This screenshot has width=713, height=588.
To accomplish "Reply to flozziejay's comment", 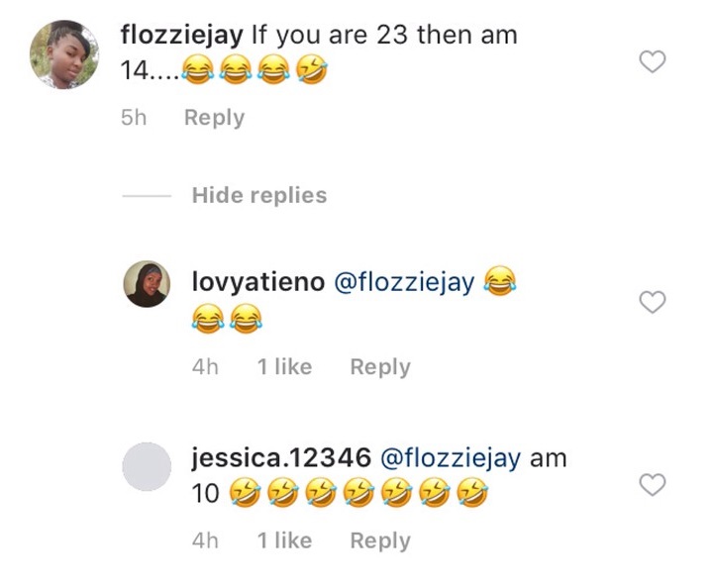I will click(x=214, y=118).
